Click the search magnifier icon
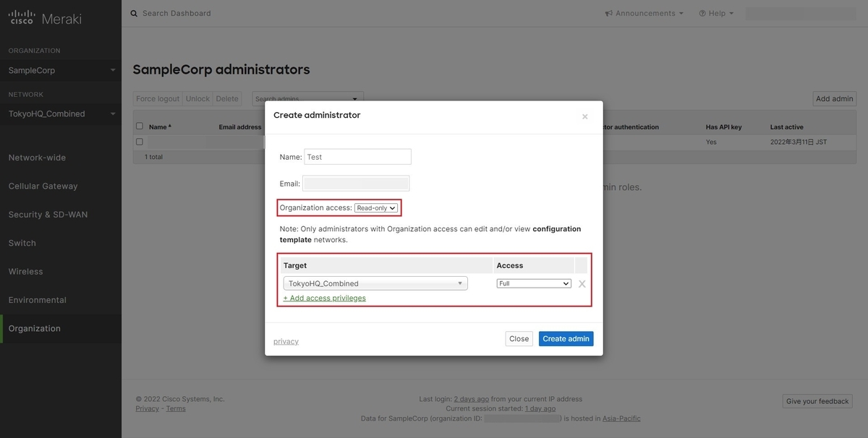The image size is (868, 438). click(134, 13)
